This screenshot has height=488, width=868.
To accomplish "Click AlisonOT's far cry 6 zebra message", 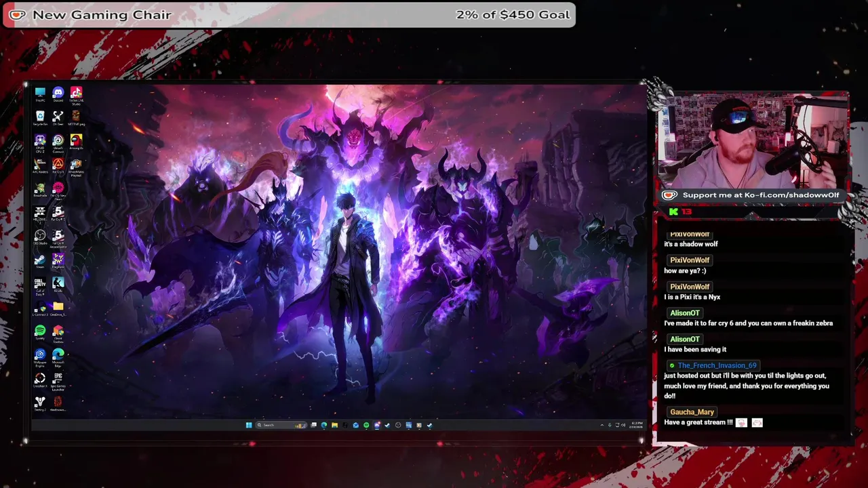I will (x=748, y=323).
